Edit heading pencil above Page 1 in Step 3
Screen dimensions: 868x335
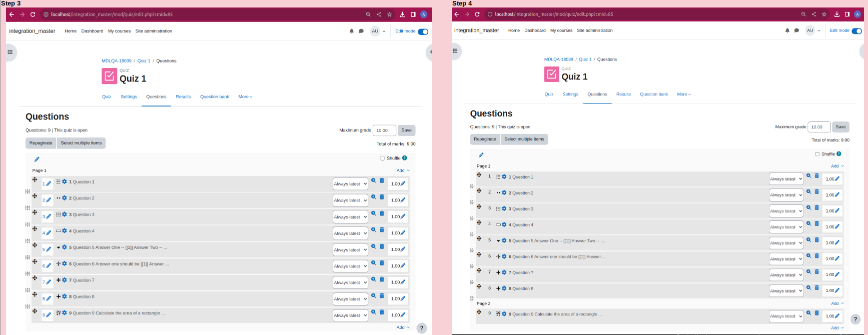click(37, 159)
